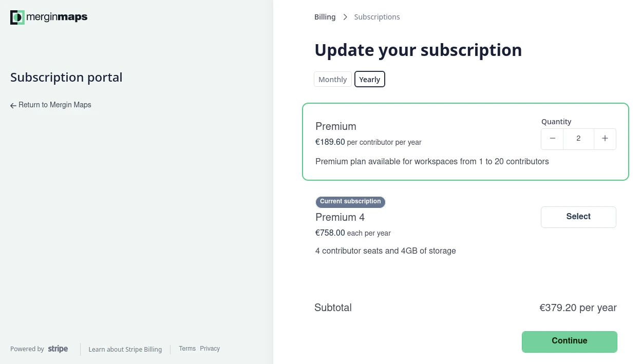Click Learn about Stripe Billing
Image resolution: width=641 pixels, height=364 pixels.
(125, 349)
